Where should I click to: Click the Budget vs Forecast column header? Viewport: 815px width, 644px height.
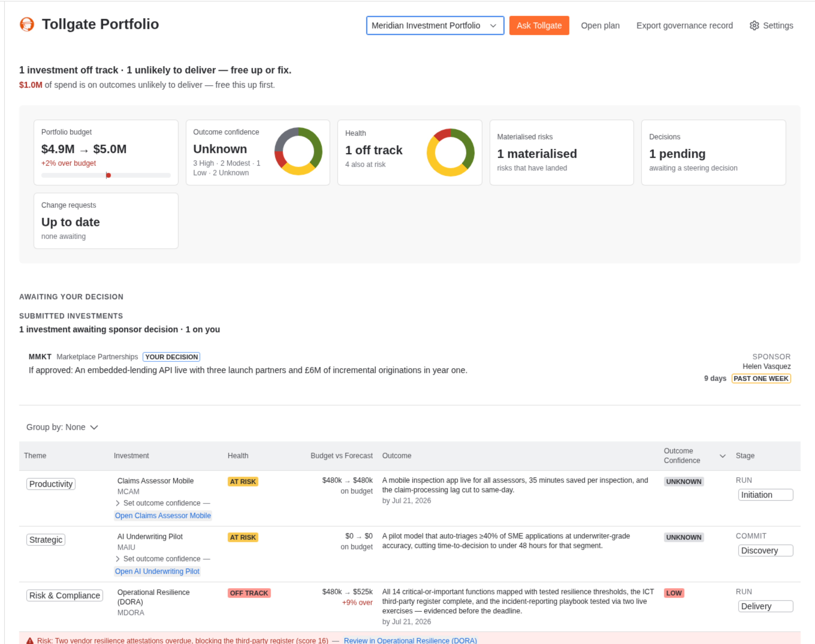coord(342,456)
